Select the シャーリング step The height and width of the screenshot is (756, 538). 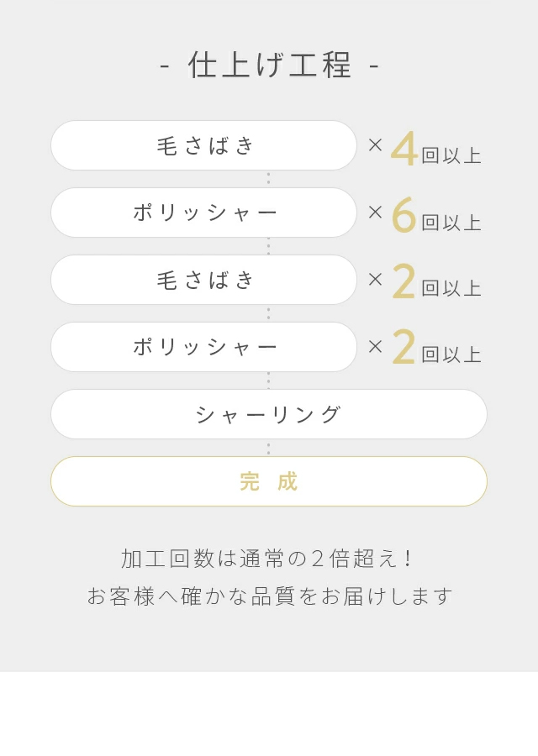269,414
